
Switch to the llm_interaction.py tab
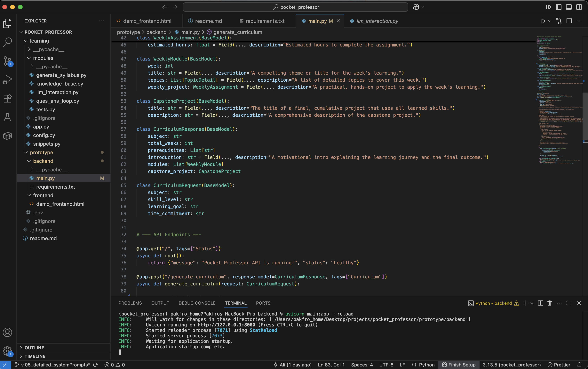pyautogui.click(x=377, y=21)
